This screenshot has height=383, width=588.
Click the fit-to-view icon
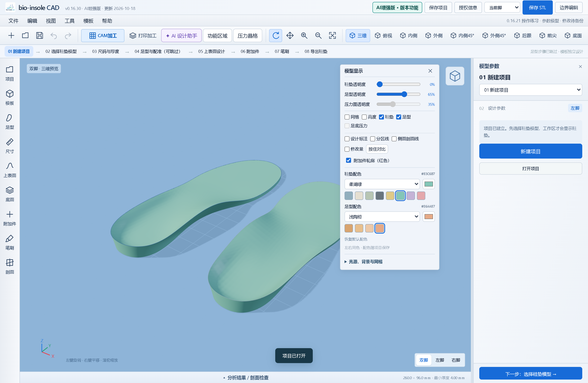pyautogui.click(x=332, y=36)
